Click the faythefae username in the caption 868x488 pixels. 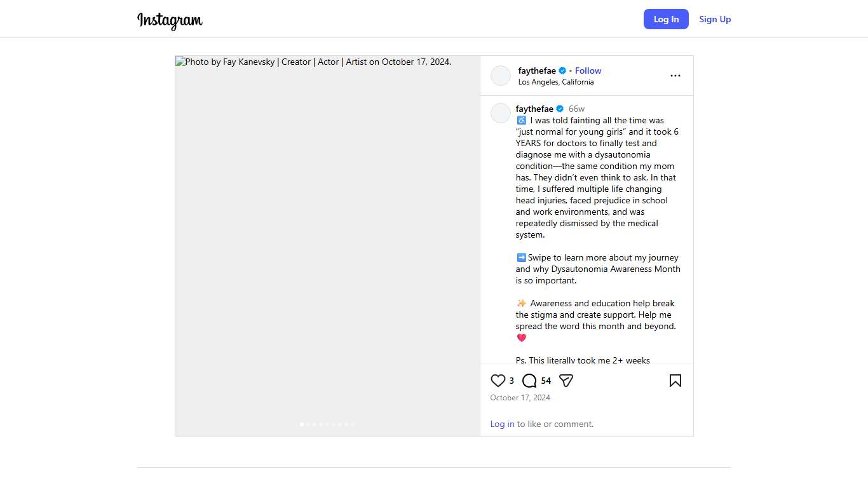(534, 109)
